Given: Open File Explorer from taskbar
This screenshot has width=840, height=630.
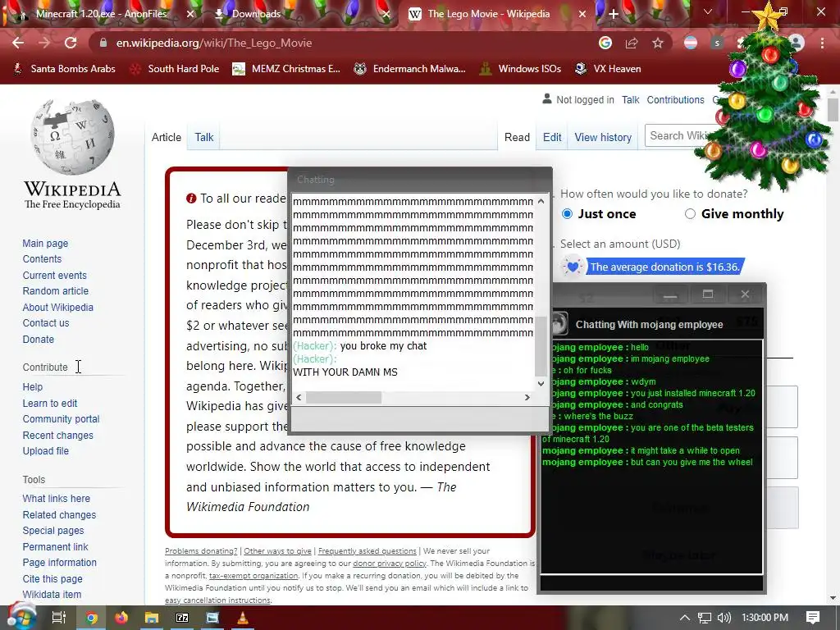Looking at the screenshot, I should (152, 618).
